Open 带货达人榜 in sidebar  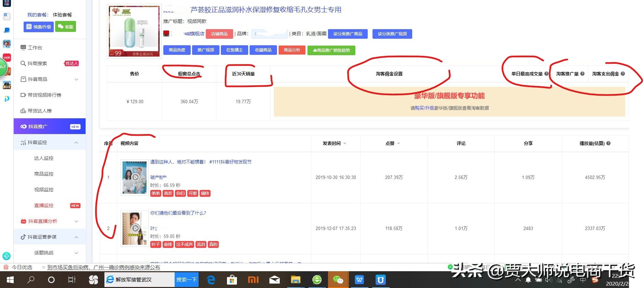pyautogui.click(x=40, y=111)
